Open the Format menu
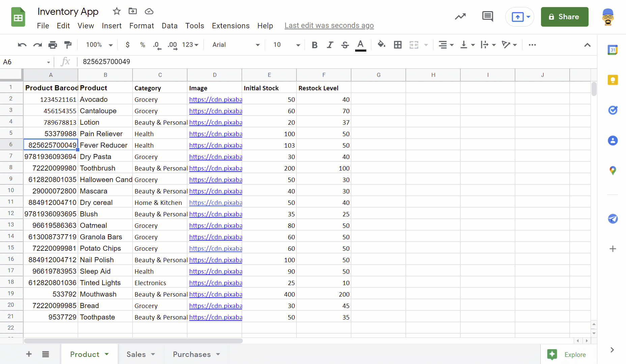Viewport: 626px width, 364px height. tap(141, 26)
